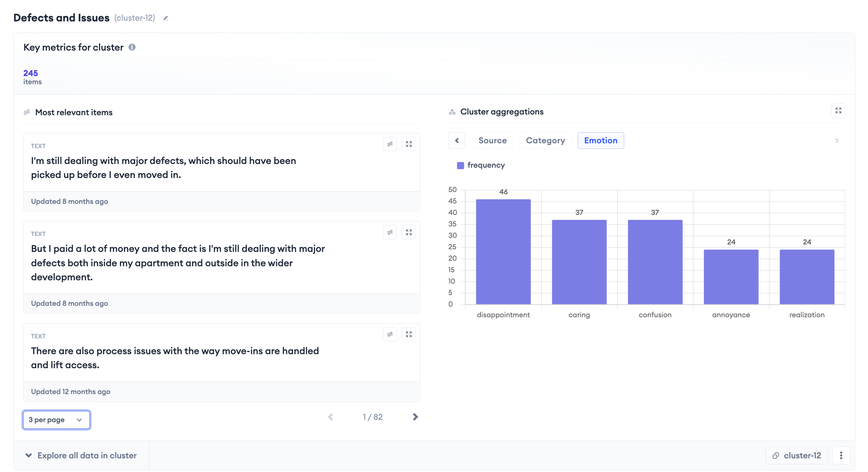The width and height of the screenshot is (868, 472).
Task: Click the cluster-12 copy button
Action: [797, 455]
